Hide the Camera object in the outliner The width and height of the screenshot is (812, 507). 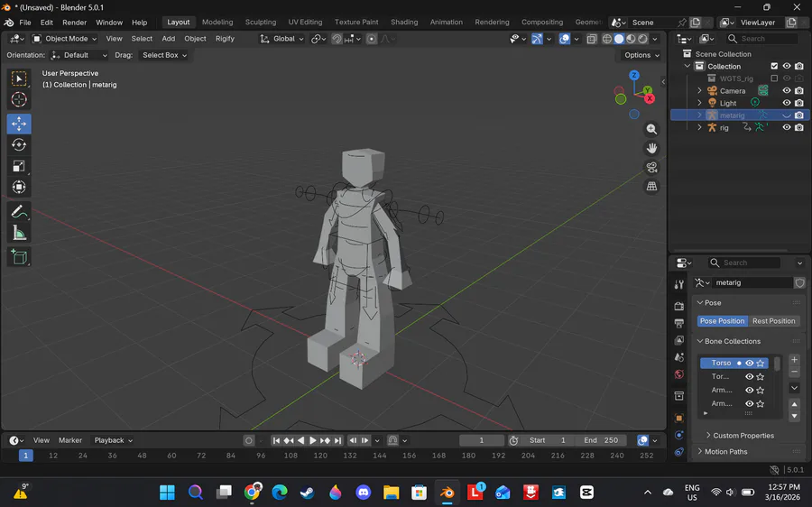coord(786,91)
